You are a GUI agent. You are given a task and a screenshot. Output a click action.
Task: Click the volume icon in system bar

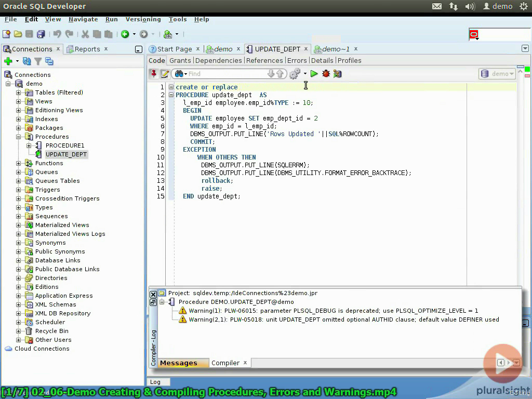pos(470,6)
